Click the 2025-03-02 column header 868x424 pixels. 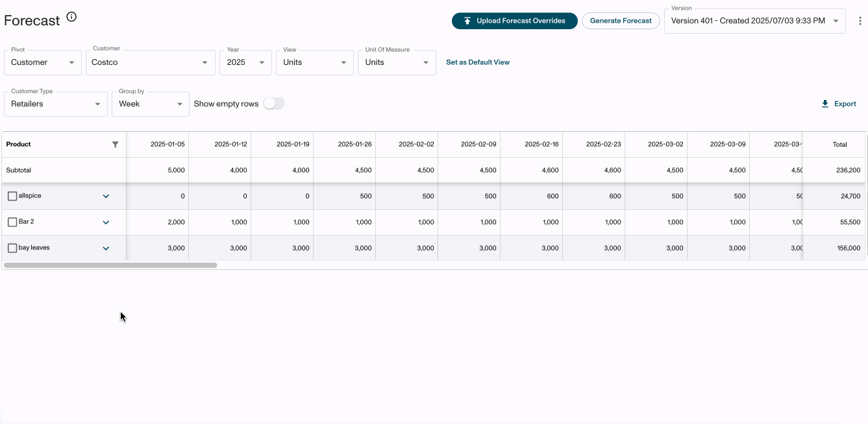tap(656, 145)
